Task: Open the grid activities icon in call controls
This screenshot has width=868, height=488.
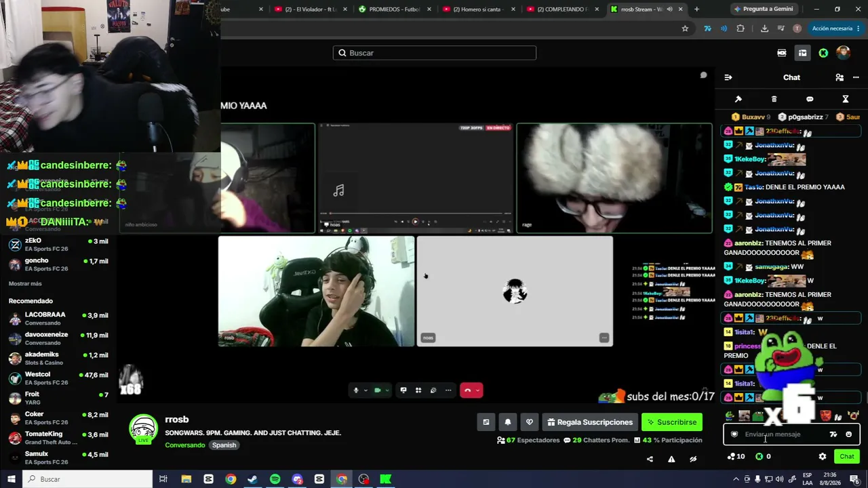Action: pyautogui.click(x=418, y=390)
